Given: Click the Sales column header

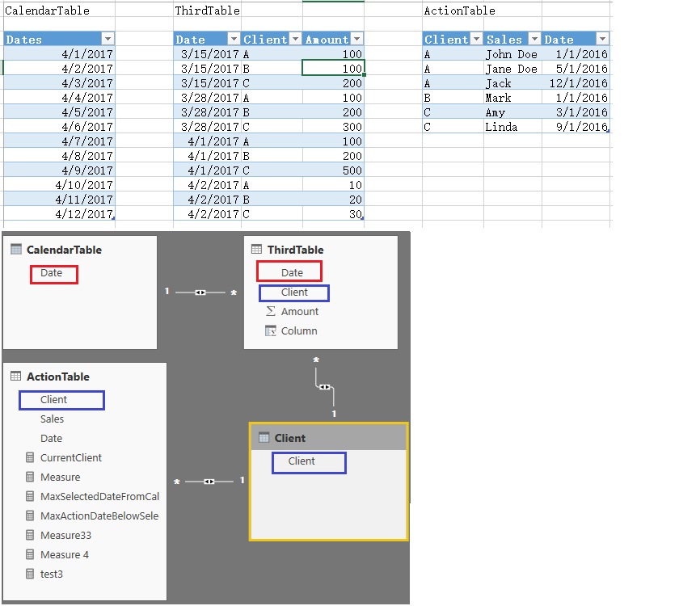Looking at the screenshot, I should point(512,39).
